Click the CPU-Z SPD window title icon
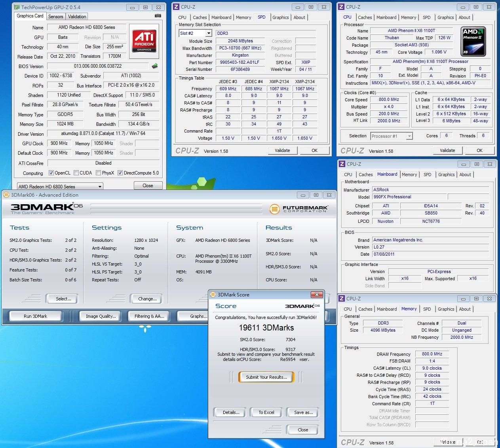 tap(177, 7)
